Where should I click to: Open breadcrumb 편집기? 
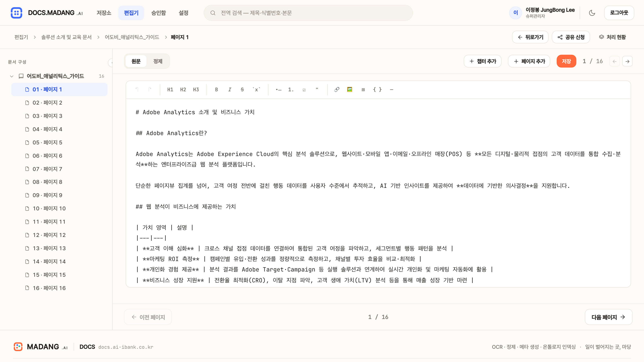(x=21, y=37)
